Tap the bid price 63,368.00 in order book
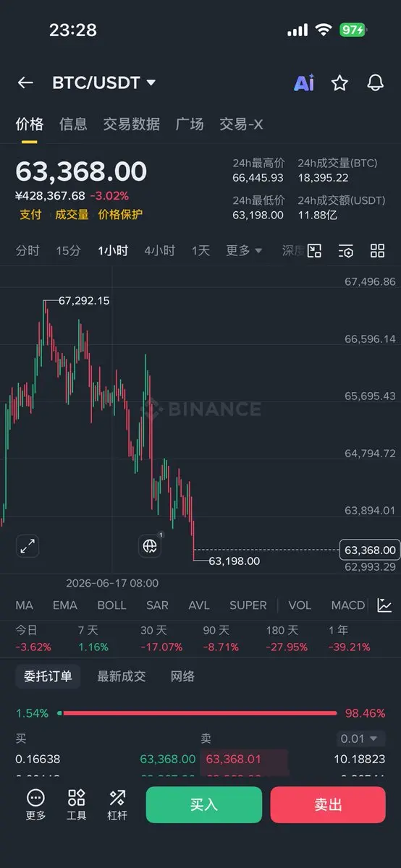Image resolution: width=401 pixels, height=868 pixels. pos(168,759)
